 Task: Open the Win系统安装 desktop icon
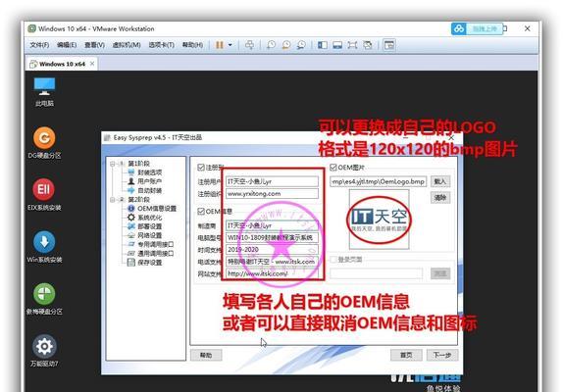click(44, 247)
